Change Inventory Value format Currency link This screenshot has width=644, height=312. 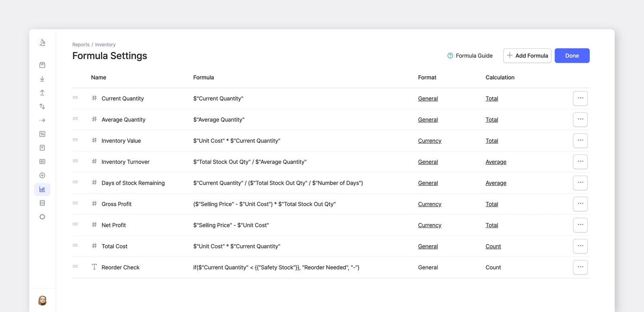click(429, 141)
